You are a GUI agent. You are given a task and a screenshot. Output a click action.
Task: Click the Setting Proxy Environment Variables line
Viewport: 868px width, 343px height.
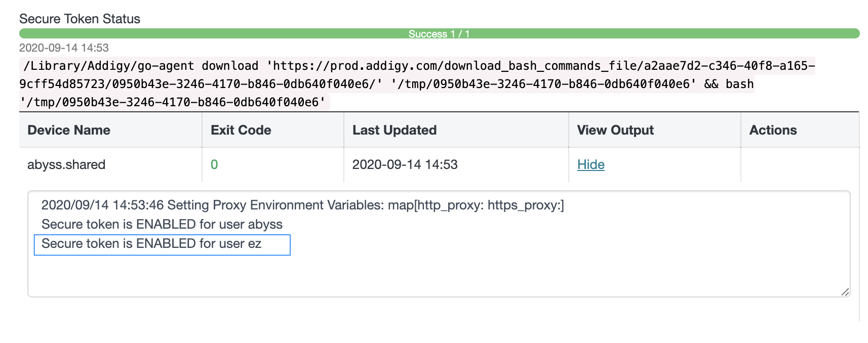click(302, 205)
